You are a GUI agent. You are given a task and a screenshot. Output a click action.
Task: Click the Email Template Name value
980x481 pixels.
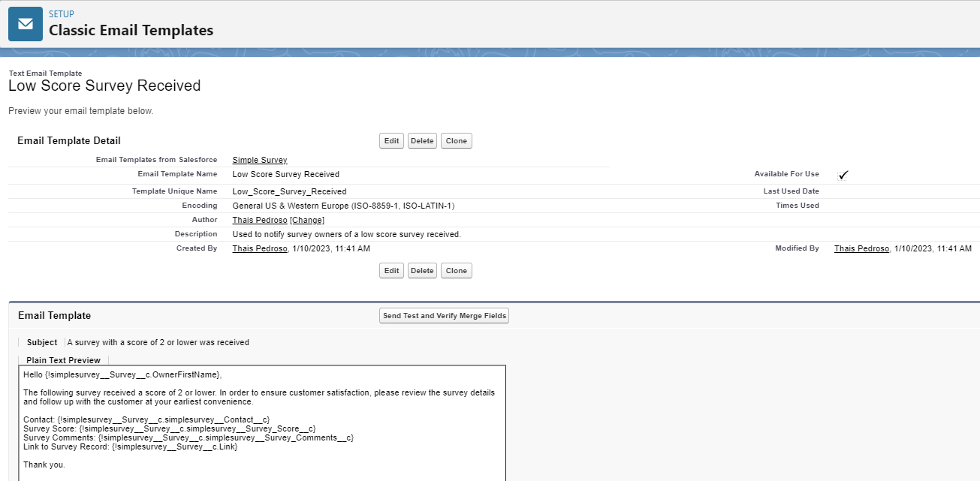(x=286, y=174)
